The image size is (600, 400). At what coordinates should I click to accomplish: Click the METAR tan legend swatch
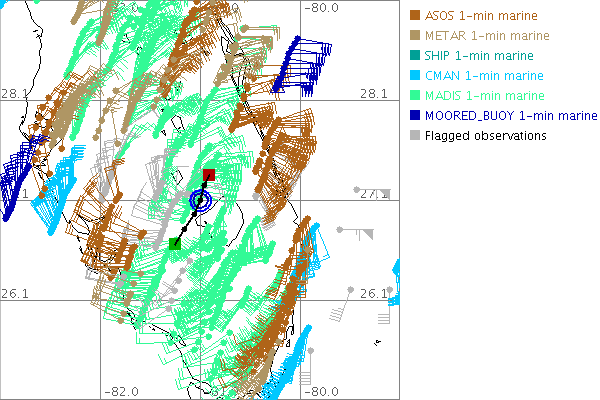tap(415, 36)
